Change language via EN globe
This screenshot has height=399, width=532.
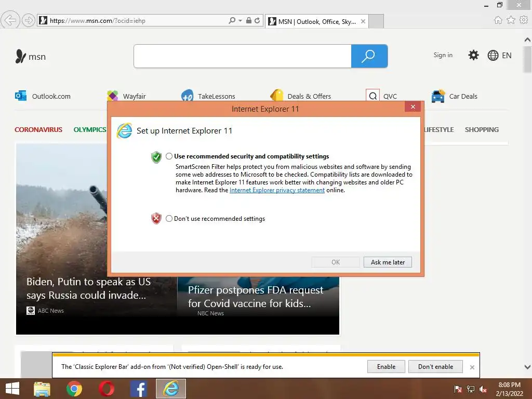499,55
